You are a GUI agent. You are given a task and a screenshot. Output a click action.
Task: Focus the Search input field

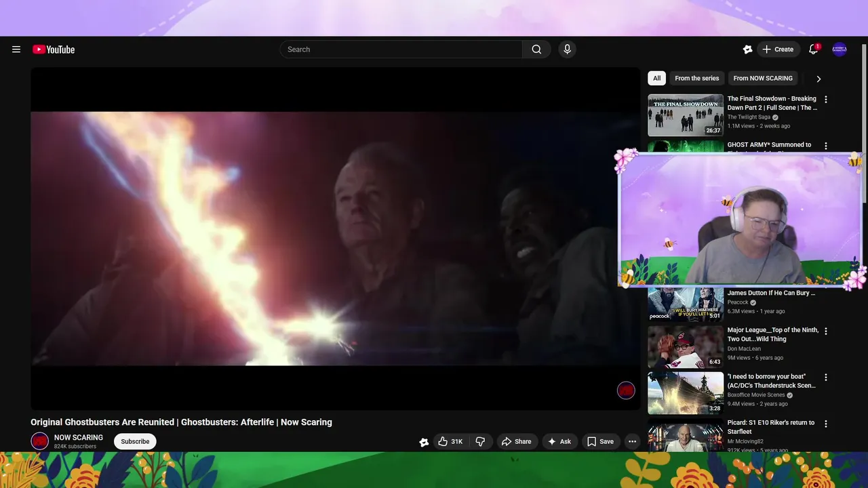[401, 49]
